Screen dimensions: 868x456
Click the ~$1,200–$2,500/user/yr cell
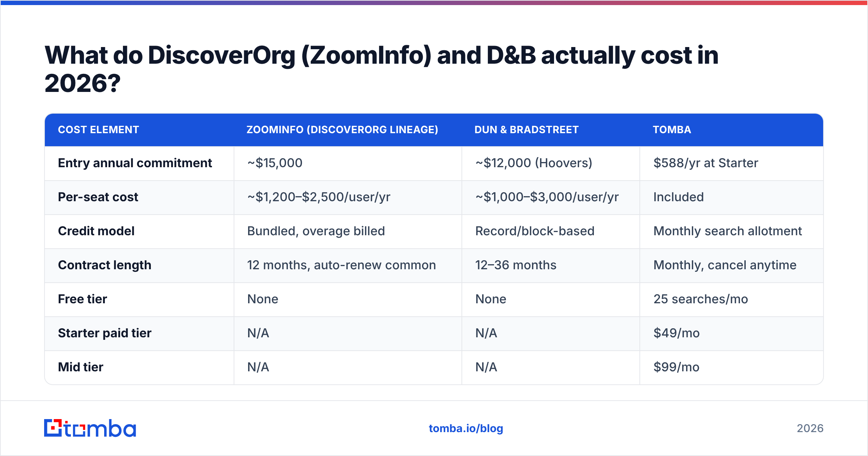(319, 197)
